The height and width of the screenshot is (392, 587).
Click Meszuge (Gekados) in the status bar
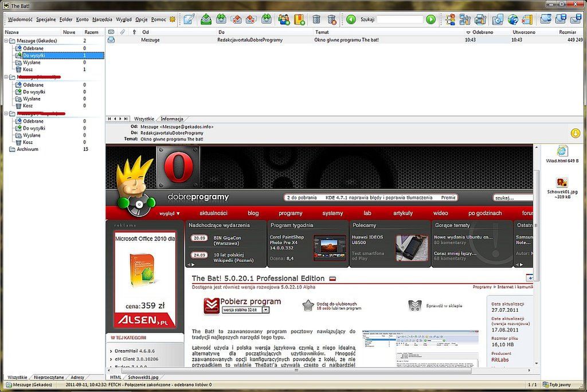pyautogui.click(x=29, y=385)
